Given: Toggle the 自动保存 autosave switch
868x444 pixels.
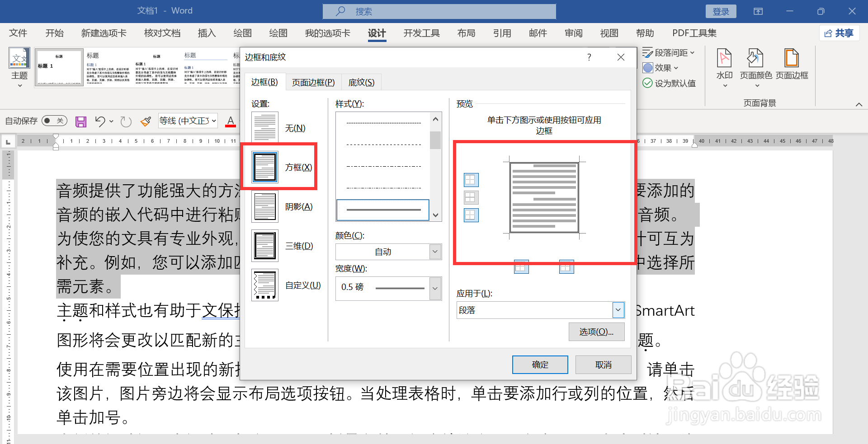Looking at the screenshot, I should pyautogui.click(x=54, y=121).
